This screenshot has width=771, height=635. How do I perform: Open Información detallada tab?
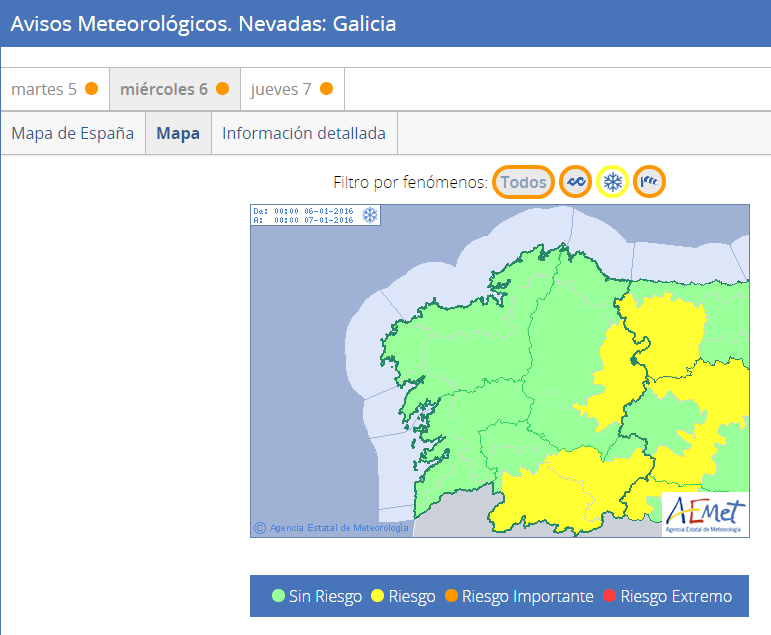[304, 133]
